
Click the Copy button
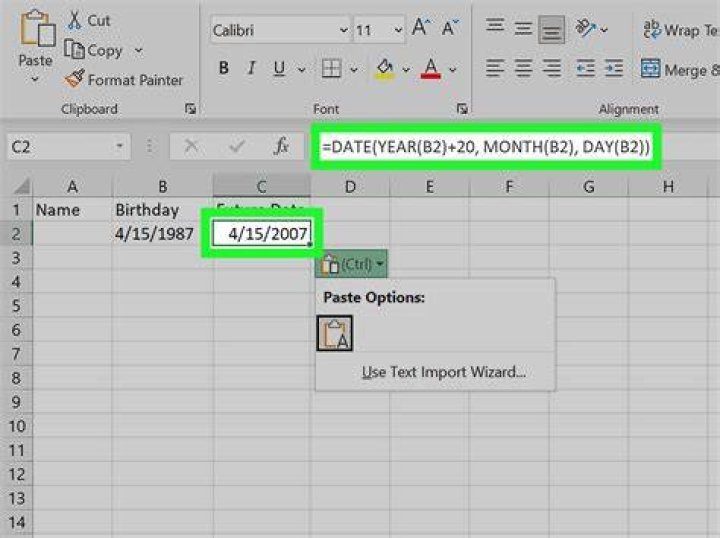pyautogui.click(x=93, y=50)
